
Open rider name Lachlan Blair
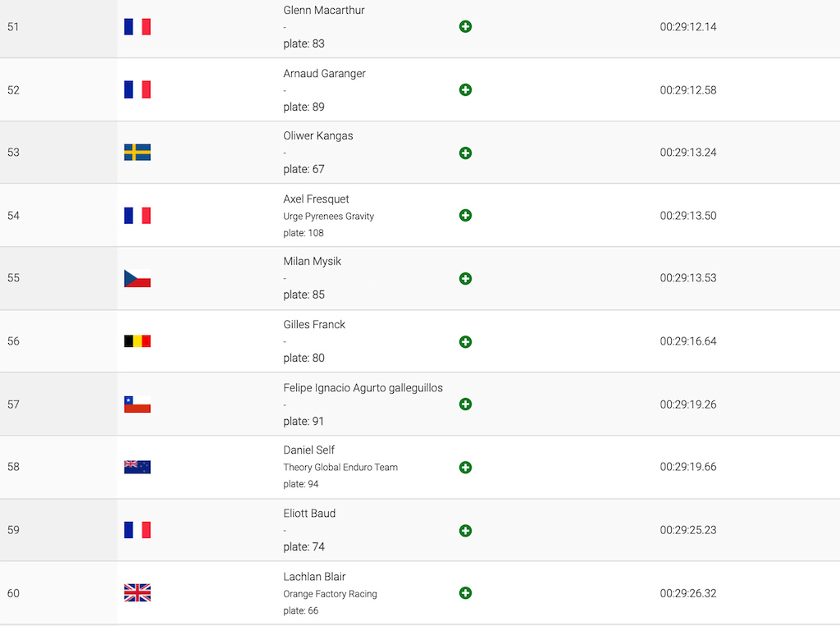[314, 577]
